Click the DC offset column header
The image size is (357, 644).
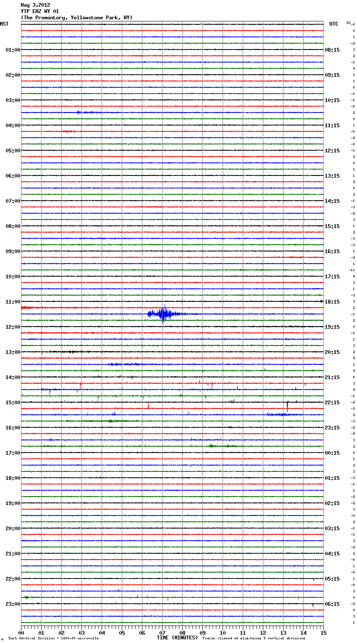(x=349, y=23)
